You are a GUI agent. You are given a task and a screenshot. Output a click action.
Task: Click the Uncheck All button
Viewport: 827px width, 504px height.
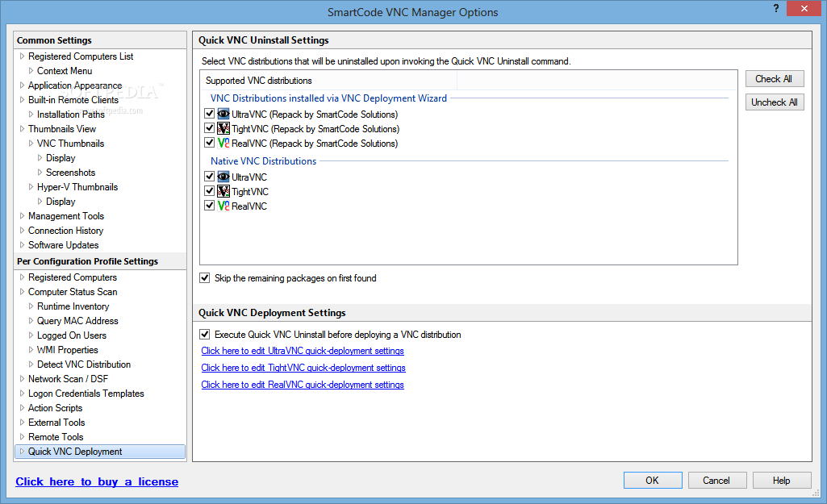(x=775, y=102)
